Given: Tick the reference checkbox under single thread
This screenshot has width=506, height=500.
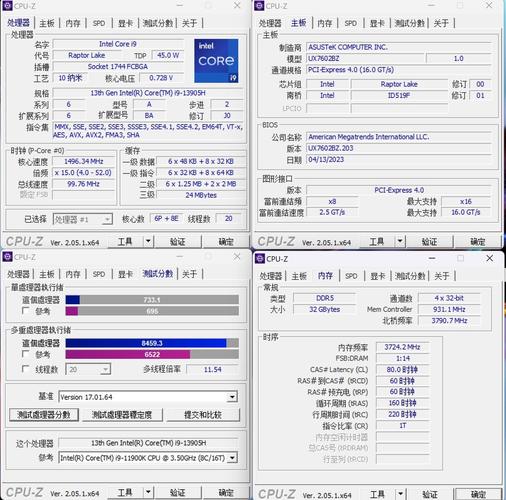Looking at the screenshot, I should click(25, 311).
